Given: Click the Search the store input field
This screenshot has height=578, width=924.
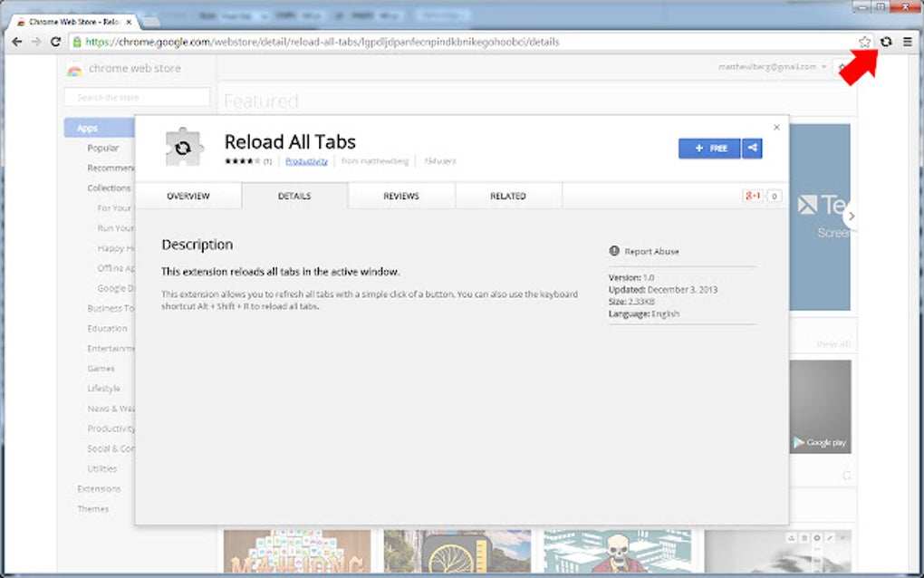Looking at the screenshot, I should (136, 97).
